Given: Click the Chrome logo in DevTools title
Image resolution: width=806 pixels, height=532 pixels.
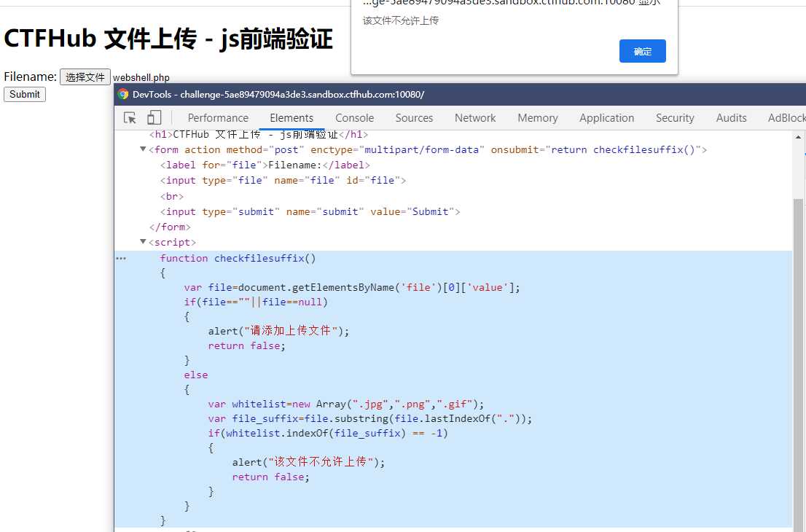Looking at the screenshot, I should [x=123, y=94].
